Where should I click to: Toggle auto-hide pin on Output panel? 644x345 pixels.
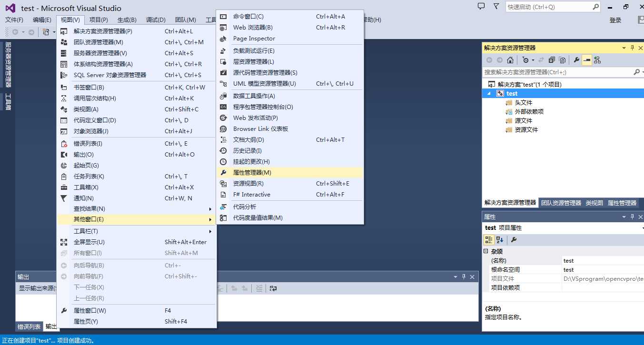[464, 276]
